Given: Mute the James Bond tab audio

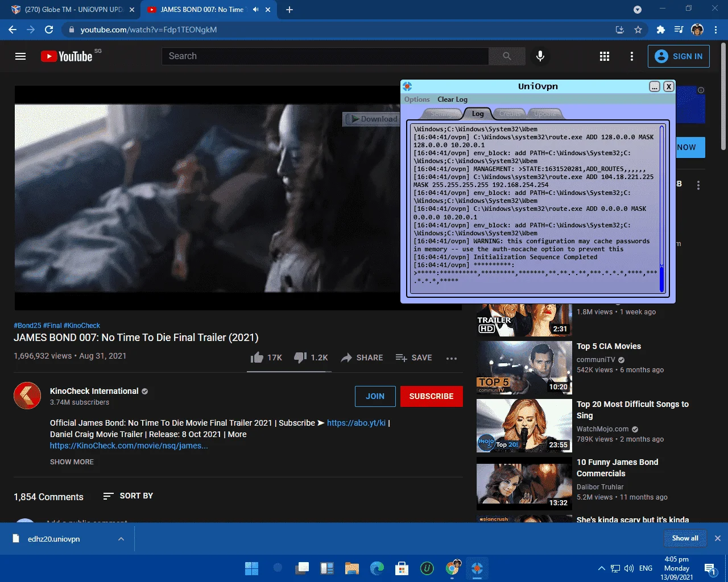Looking at the screenshot, I should pos(255,10).
